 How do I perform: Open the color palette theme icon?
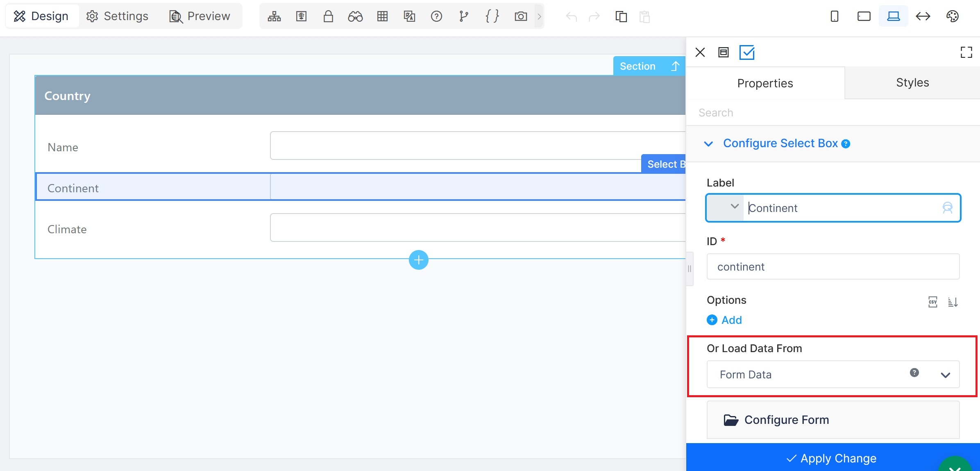953,16
